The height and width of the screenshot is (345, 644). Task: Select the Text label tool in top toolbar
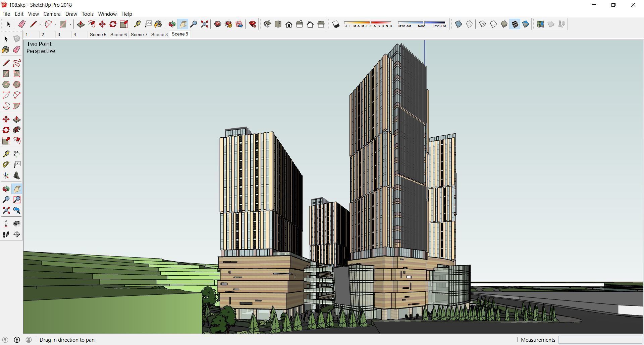click(x=148, y=24)
